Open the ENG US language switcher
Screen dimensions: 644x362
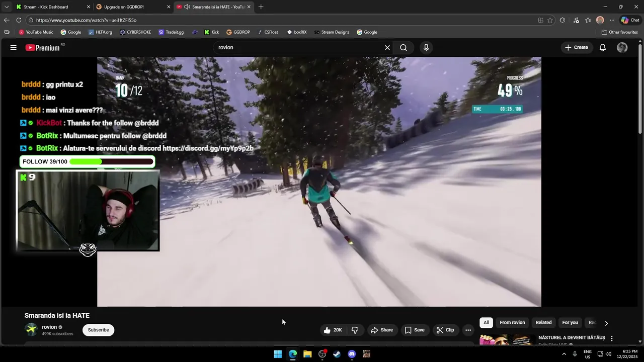coord(588,354)
